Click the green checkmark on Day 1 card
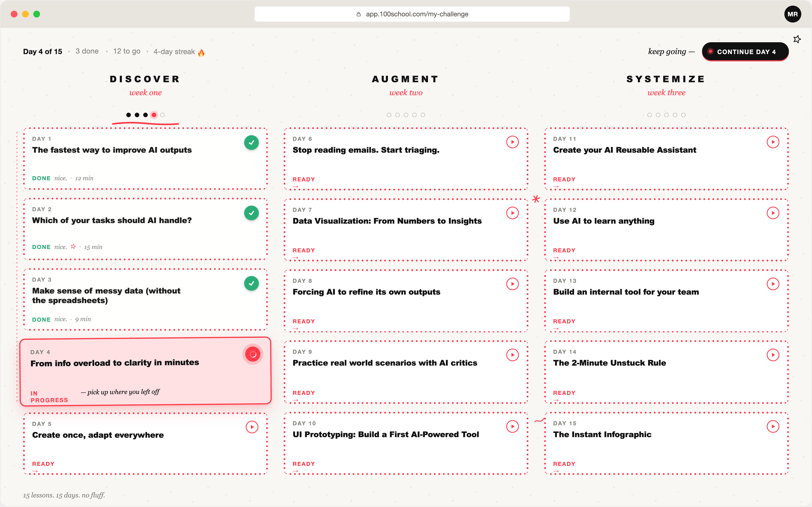 point(251,143)
